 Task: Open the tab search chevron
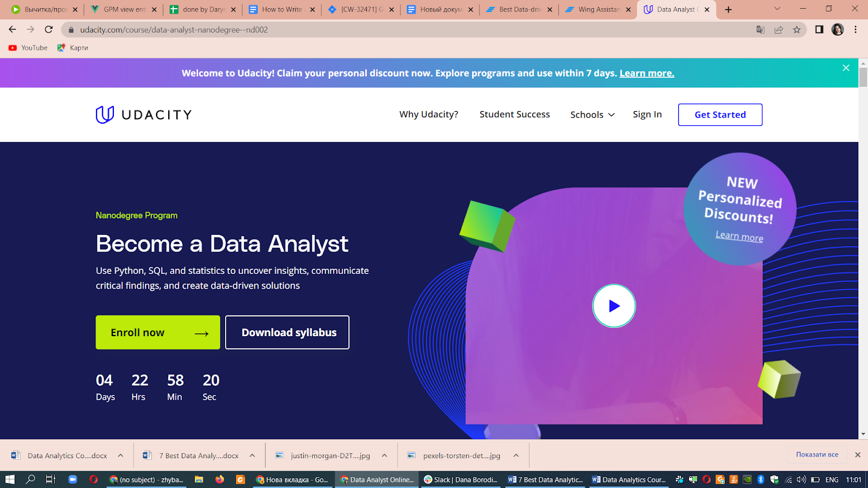tap(777, 9)
